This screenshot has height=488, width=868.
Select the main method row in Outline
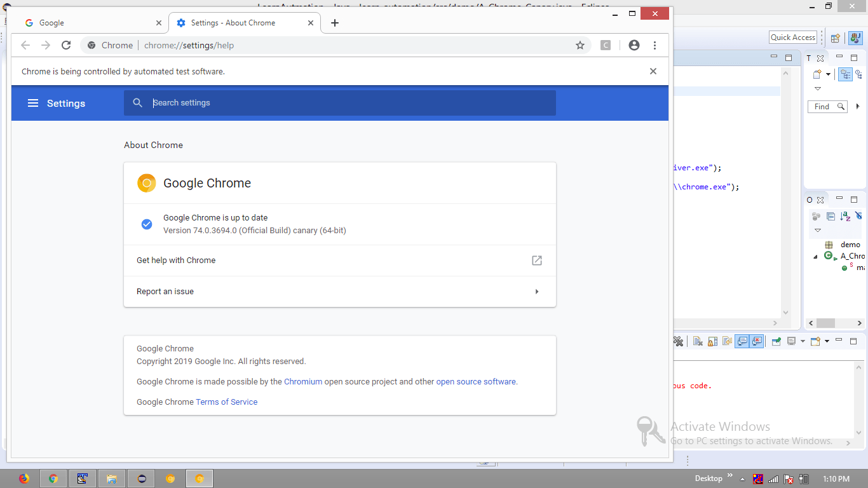coord(852,268)
